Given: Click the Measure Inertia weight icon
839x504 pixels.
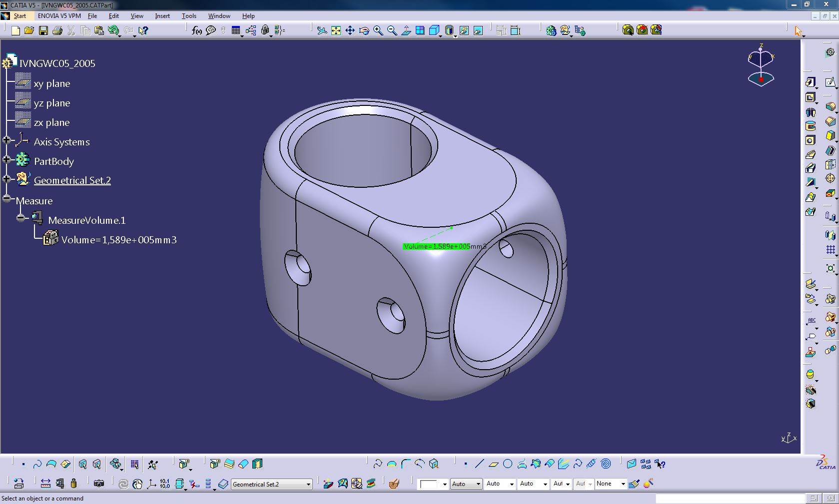Looking at the screenshot, I should tap(74, 484).
